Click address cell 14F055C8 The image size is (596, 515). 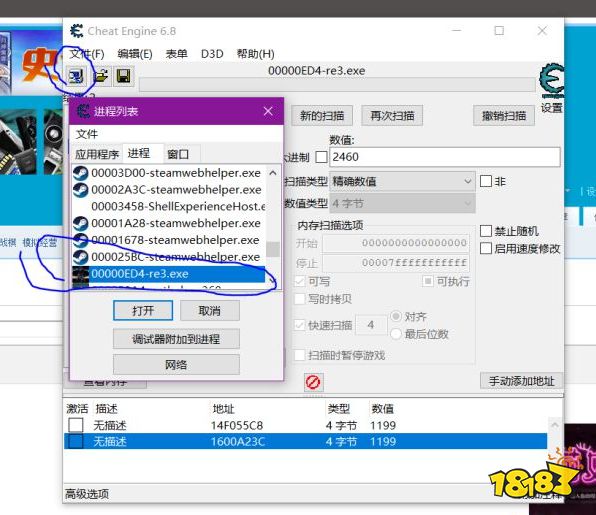click(x=237, y=425)
